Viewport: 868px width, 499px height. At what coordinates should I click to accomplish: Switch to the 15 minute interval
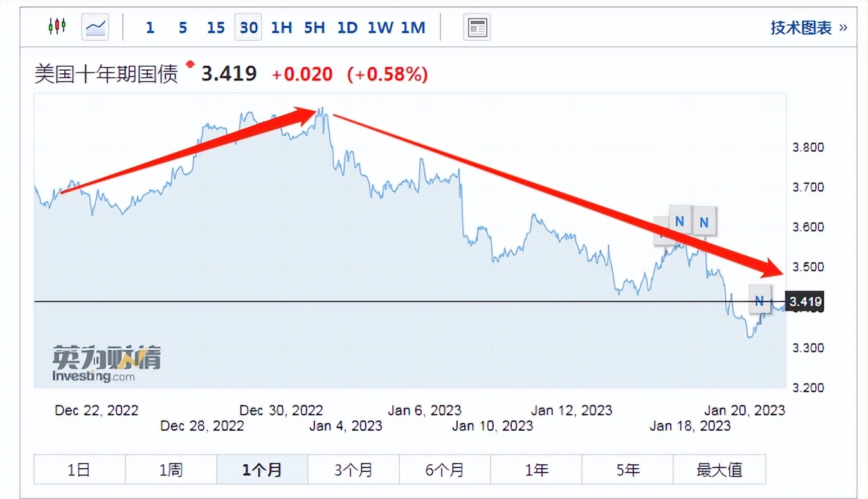(216, 28)
